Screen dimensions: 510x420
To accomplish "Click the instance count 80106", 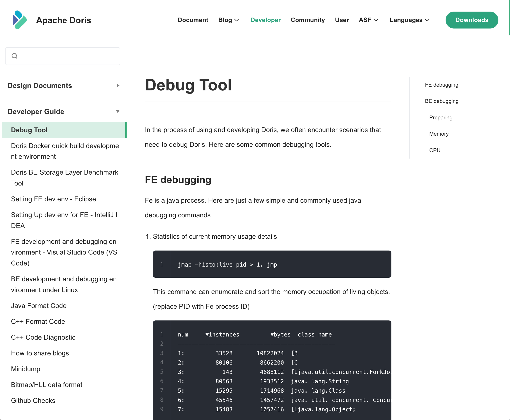I will pyautogui.click(x=224, y=363).
